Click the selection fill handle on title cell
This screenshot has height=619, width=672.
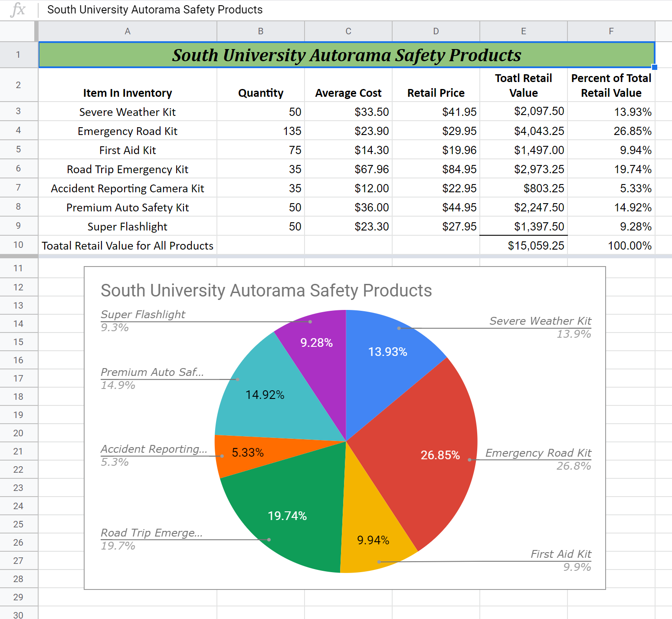pyautogui.click(x=655, y=67)
